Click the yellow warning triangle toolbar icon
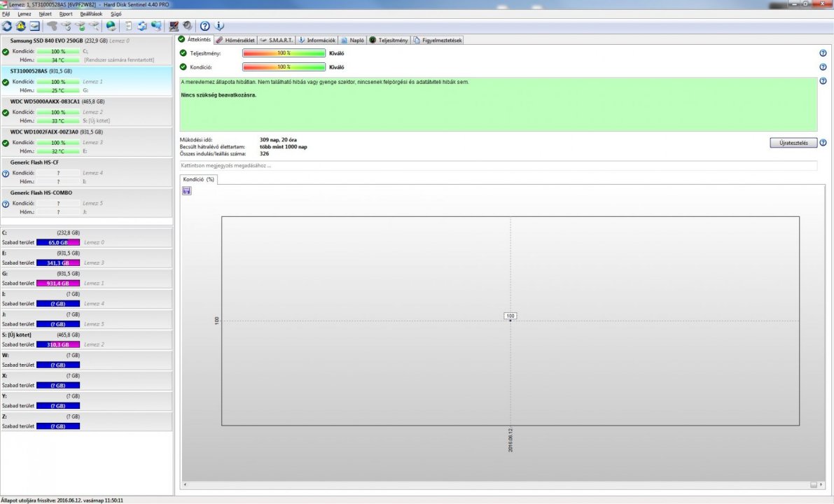Screen dimensions: 834x504 (x=21, y=25)
